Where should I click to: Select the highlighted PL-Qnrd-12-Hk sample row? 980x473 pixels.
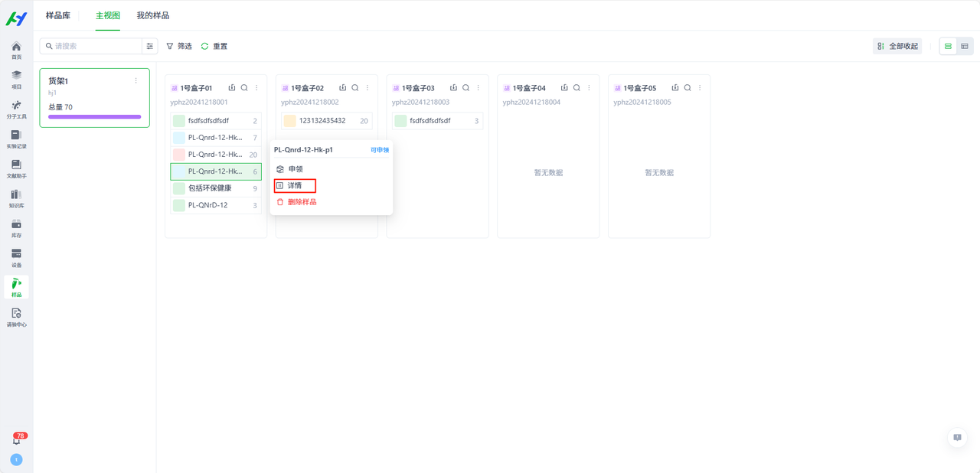[x=215, y=171]
